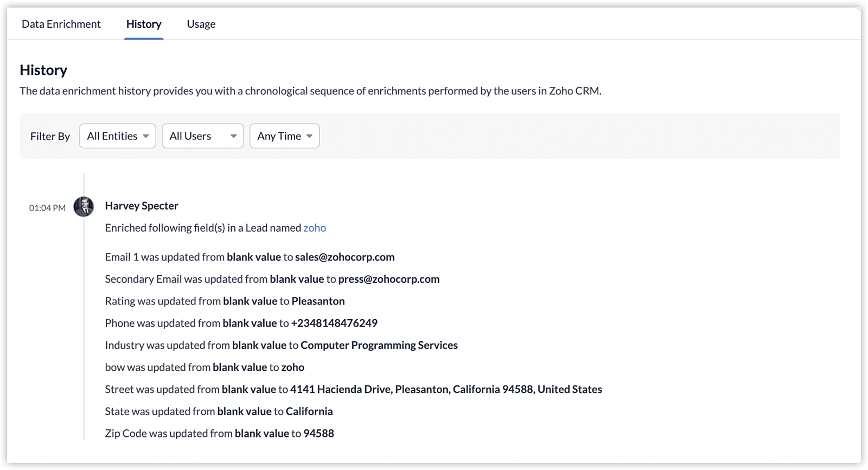Click the California State value
The image size is (868, 470).
[309, 411]
